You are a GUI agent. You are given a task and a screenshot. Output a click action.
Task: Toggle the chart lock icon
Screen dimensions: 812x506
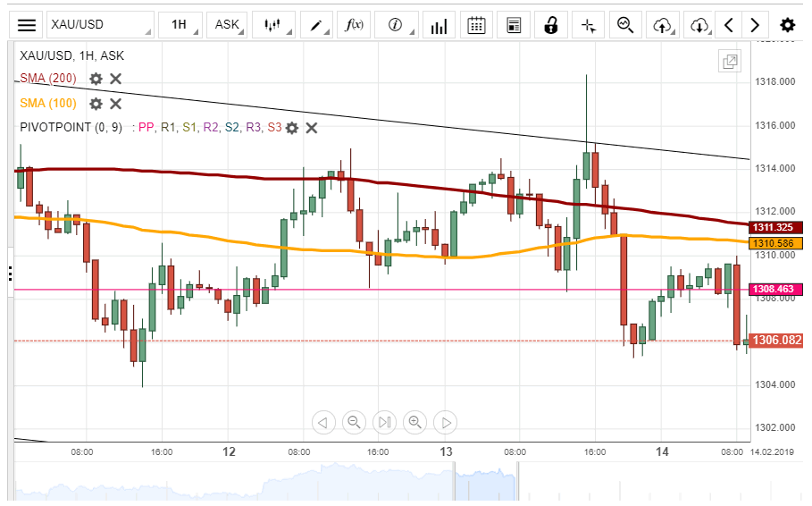click(551, 25)
